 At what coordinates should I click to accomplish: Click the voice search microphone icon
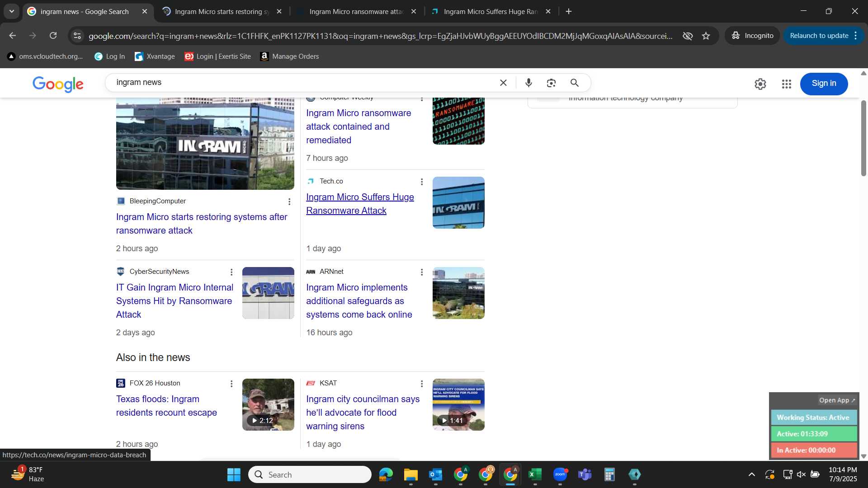pyautogui.click(x=528, y=83)
